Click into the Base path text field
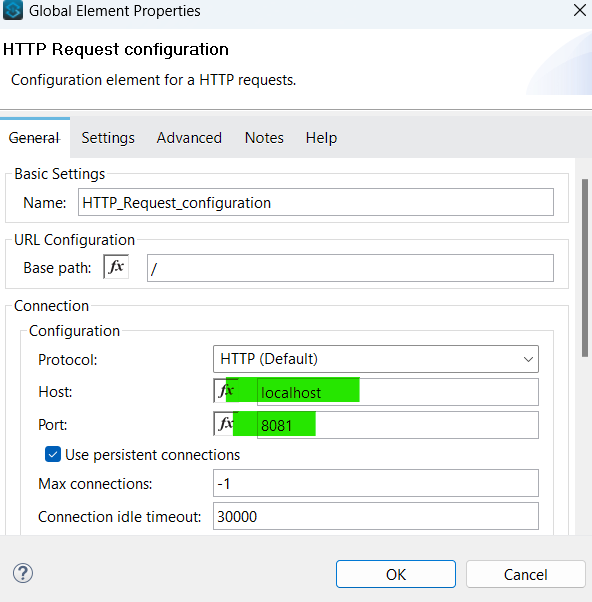This screenshot has width=592, height=602. point(350,268)
